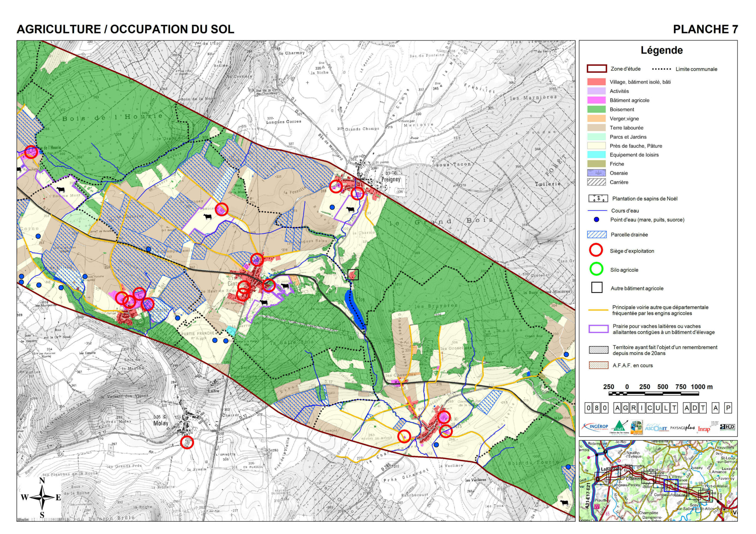This screenshot has height=534, width=756.
Task: Click the Oseraie blue swatch
Action: coord(596,173)
